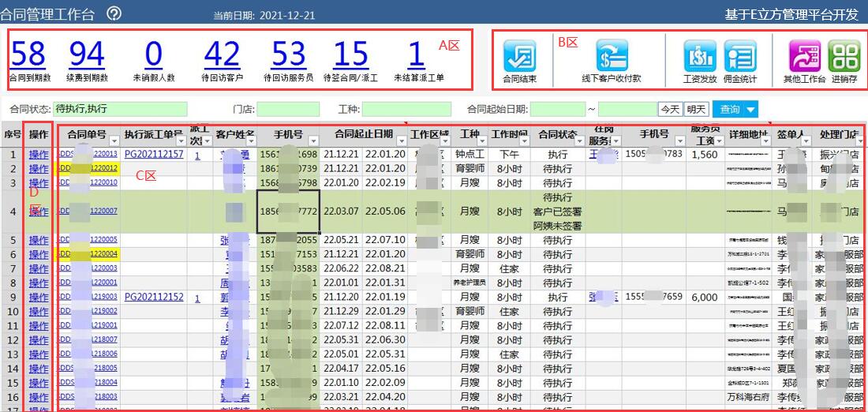Click the 工种 filter field above table

(x=407, y=109)
